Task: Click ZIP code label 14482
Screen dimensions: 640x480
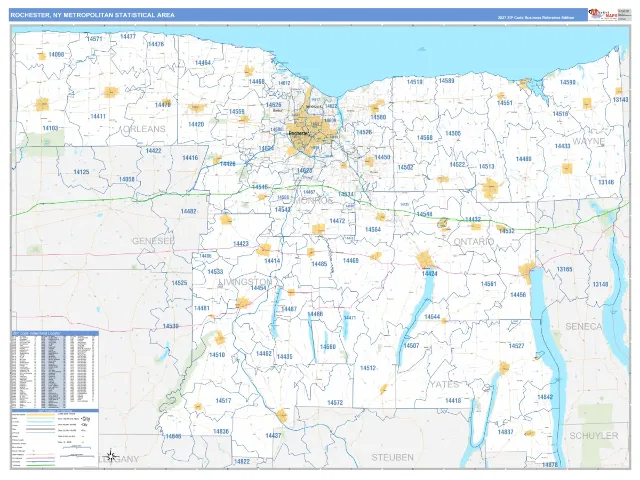Action: pos(189,211)
